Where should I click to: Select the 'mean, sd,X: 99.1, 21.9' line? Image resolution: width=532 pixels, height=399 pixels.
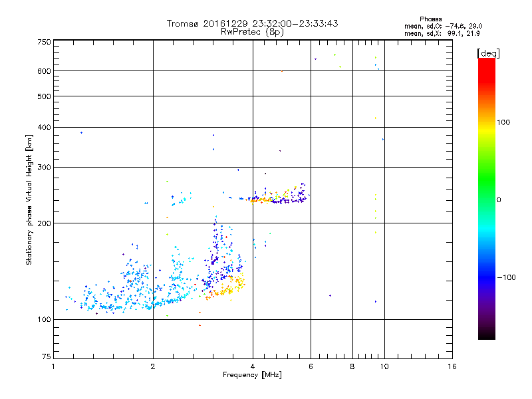(442, 33)
